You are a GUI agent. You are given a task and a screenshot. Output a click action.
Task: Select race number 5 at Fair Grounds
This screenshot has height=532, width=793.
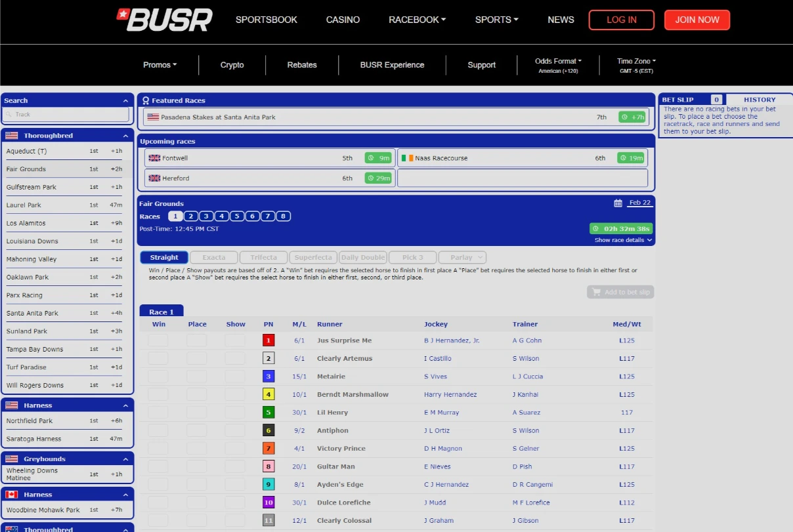click(237, 216)
